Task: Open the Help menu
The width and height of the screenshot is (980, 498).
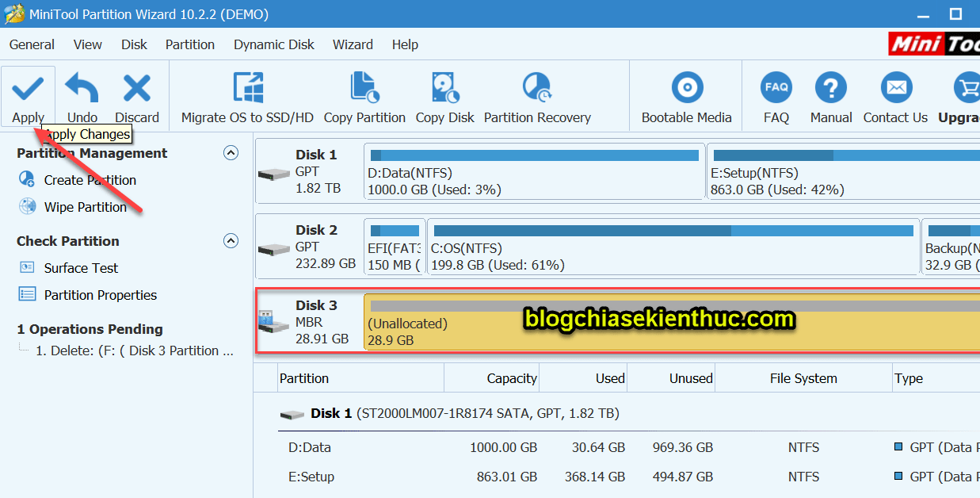Action: click(x=405, y=44)
